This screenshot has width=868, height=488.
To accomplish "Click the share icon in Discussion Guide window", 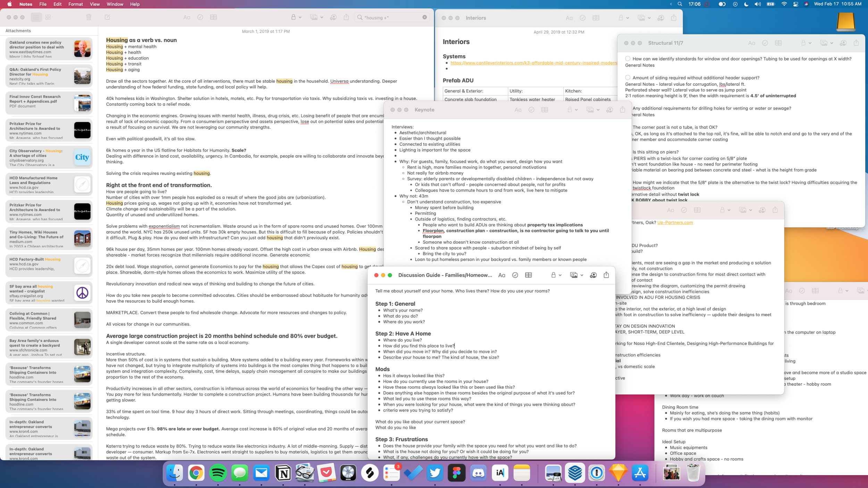I will pyautogui.click(x=606, y=275).
